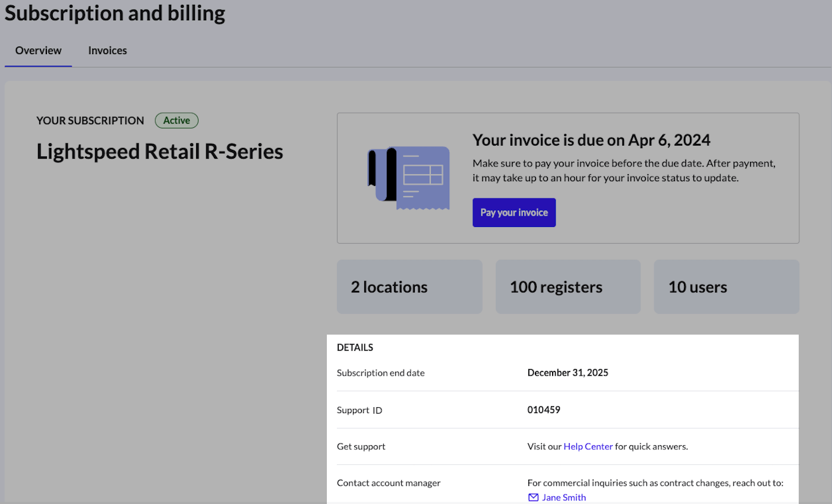This screenshot has height=504, width=832.
Task: Click the Lightspeed Retail R-Series plan title
Action: pyautogui.click(x=160, y=152)
